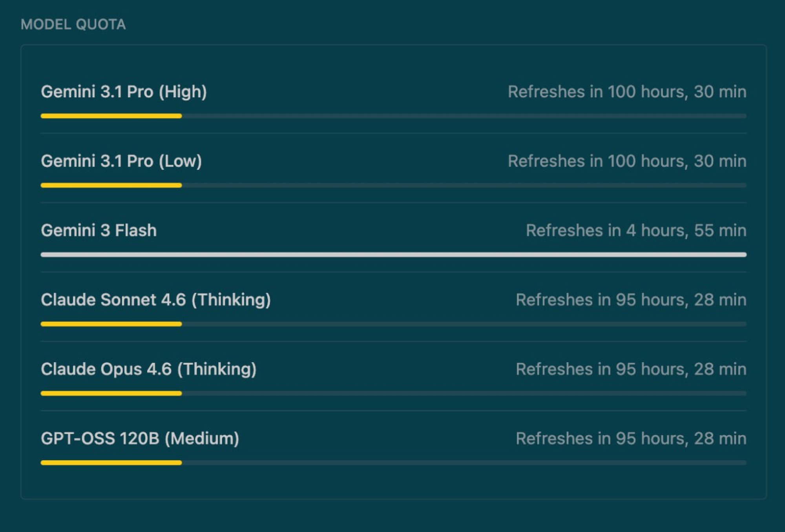Click 'Refreshes in 4 hours, 55 min' text

coord(636,230)
